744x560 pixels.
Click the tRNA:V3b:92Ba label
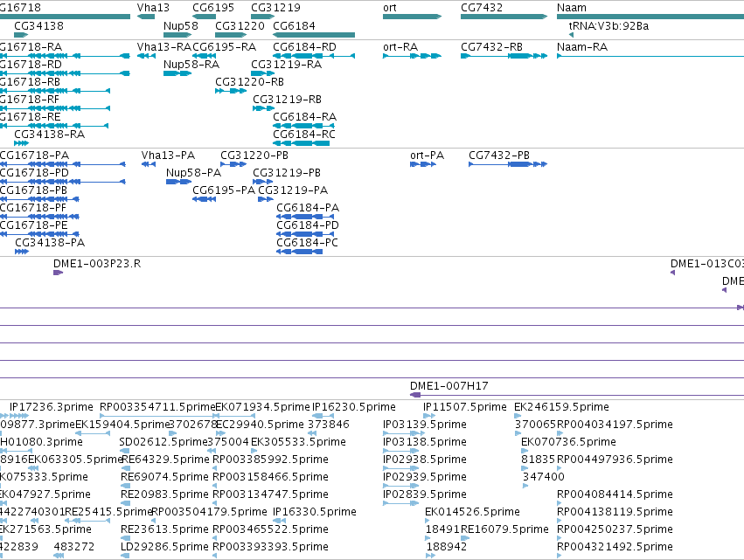coord(608,26)
